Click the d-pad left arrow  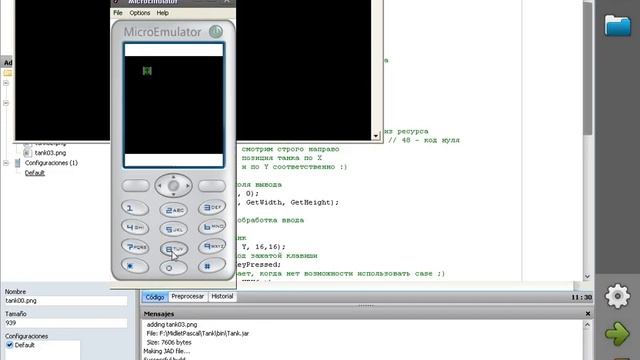tap(160, 186)
